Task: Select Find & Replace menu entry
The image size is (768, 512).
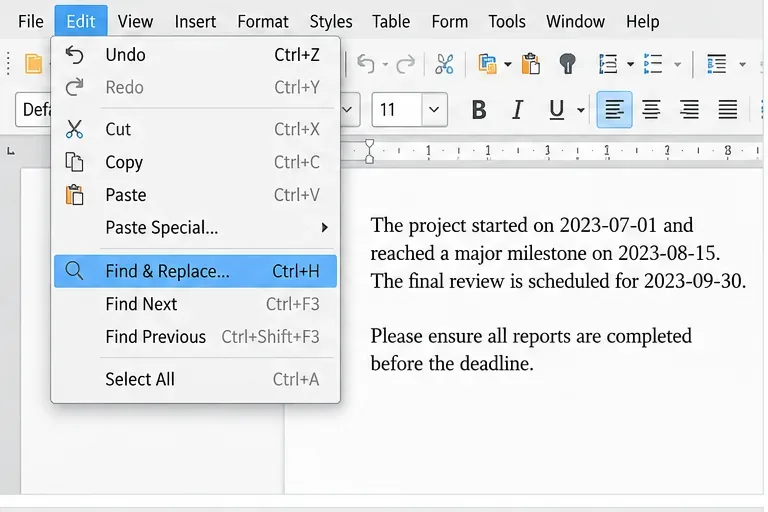Action: 195,271
